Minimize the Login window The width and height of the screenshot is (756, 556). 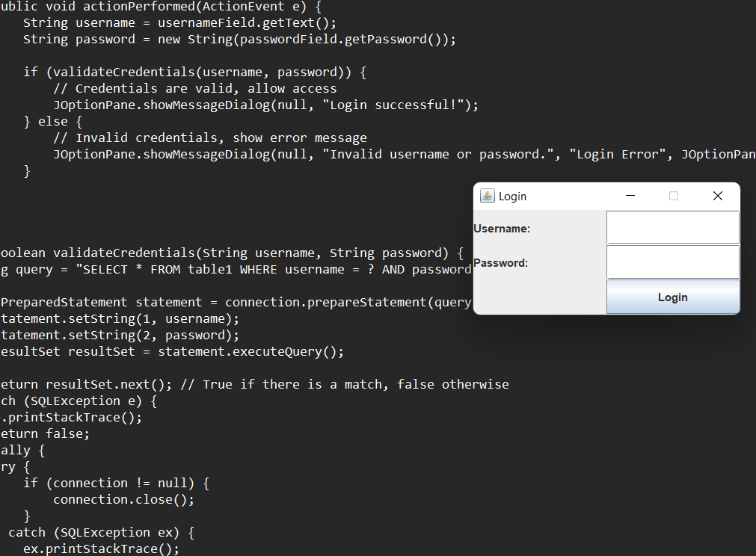coord(630,196)
